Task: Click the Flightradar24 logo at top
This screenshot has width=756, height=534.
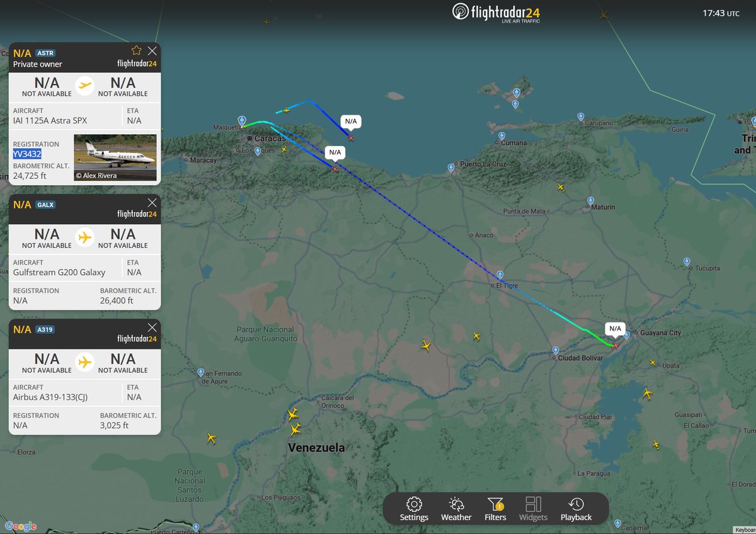Action: point(496,13)
